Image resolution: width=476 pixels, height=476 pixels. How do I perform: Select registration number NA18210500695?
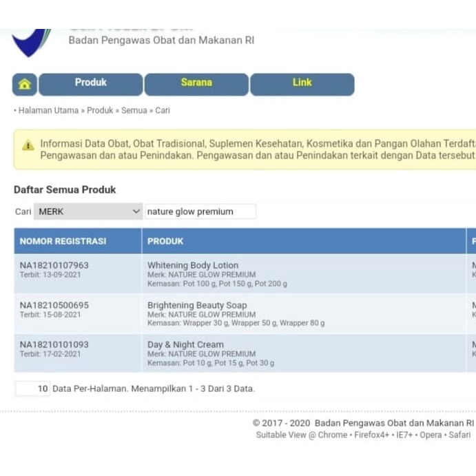click(54, 305)
